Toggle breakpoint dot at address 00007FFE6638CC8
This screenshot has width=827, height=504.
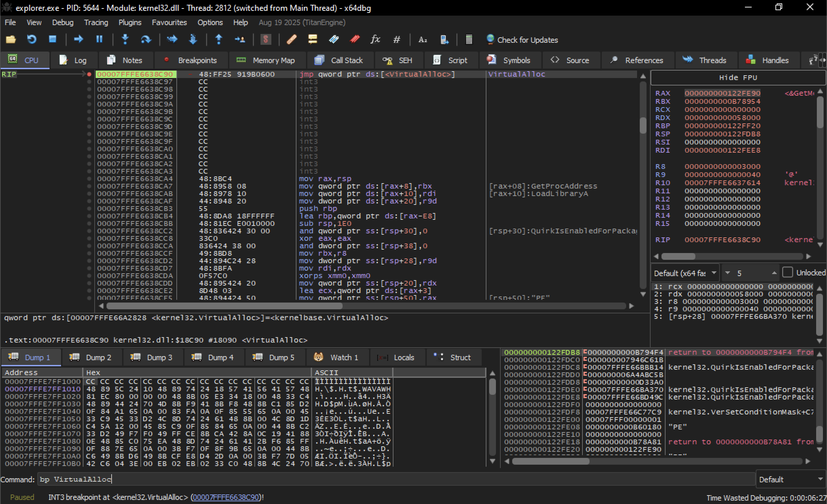pos(89,238)
